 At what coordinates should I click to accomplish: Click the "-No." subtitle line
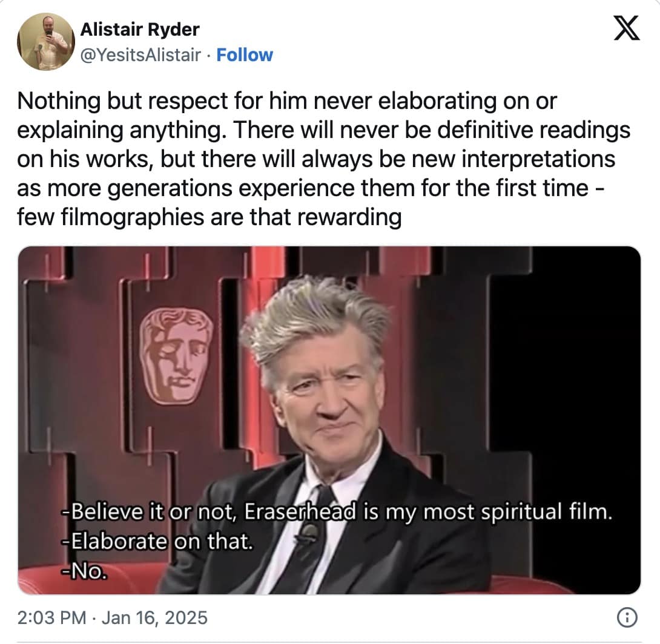(84, 571)
